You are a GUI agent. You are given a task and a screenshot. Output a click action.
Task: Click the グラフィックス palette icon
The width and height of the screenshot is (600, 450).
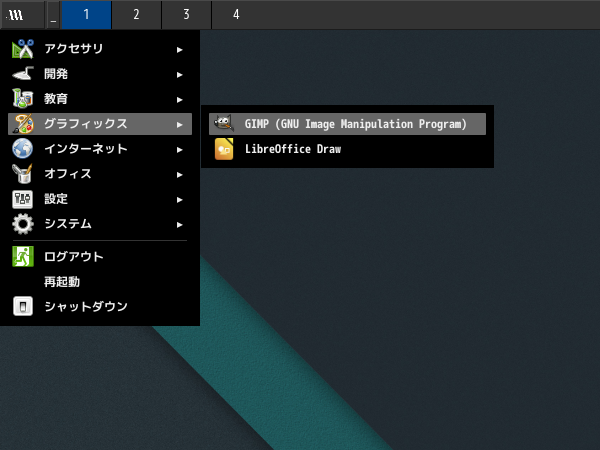(23, 124)
